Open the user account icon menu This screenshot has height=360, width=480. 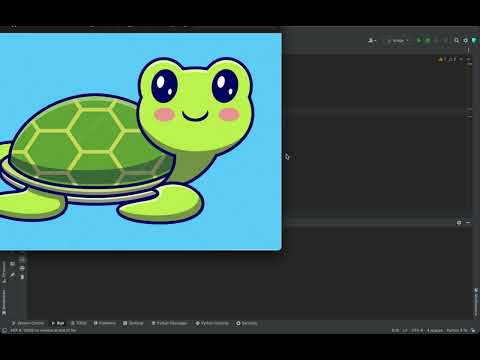click(x=372, y=40)
